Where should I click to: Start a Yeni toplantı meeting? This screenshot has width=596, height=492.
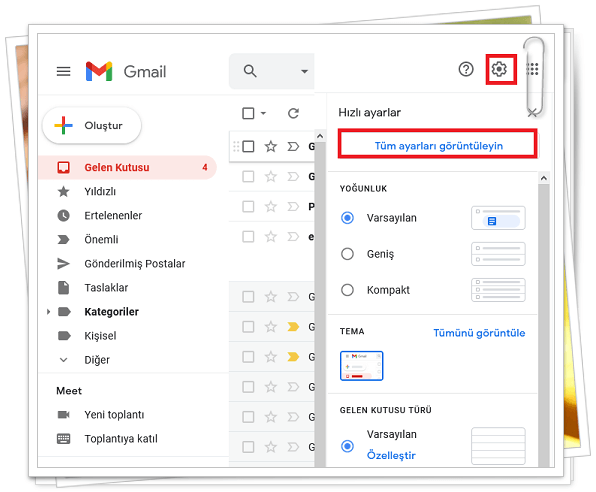tap(114, 414)
